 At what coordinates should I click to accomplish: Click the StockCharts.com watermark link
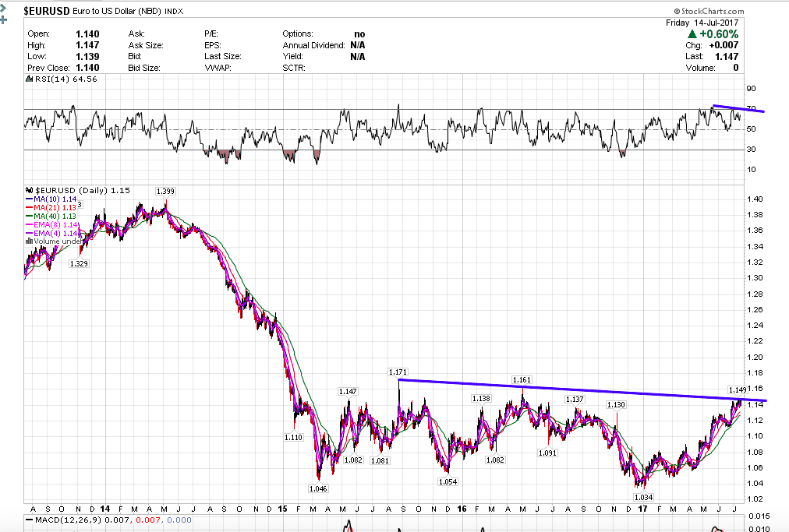coord(713,11)
